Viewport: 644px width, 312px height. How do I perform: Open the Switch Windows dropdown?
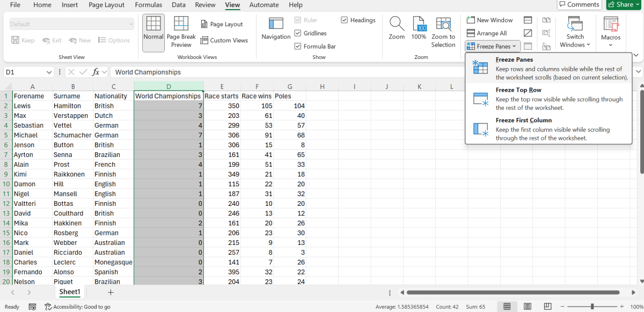coord(574,32)
